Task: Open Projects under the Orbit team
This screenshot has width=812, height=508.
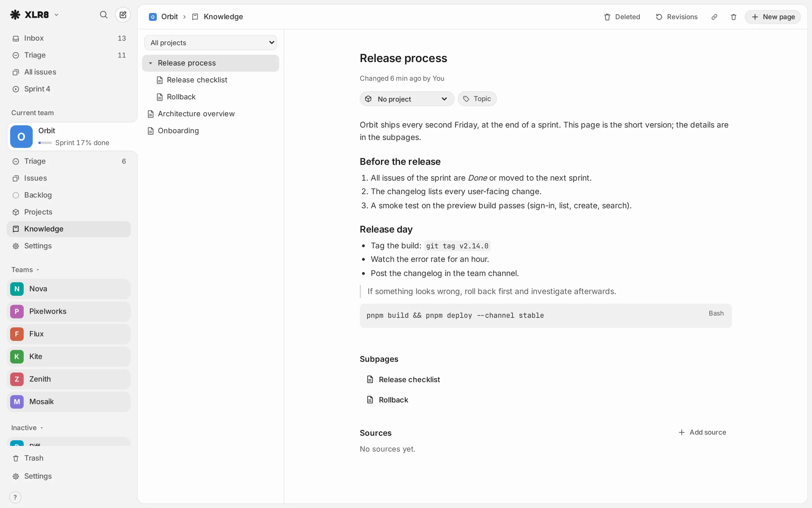Action: click(69, 212)
